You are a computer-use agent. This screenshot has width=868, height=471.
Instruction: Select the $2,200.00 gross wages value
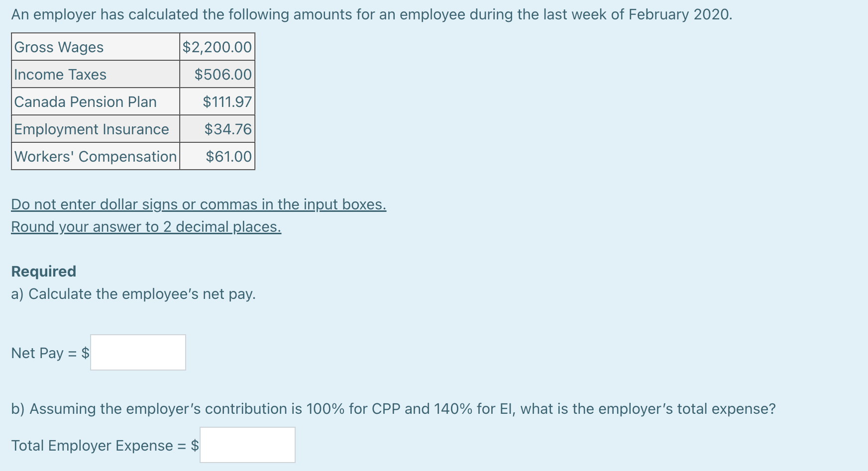pos(217,47)
